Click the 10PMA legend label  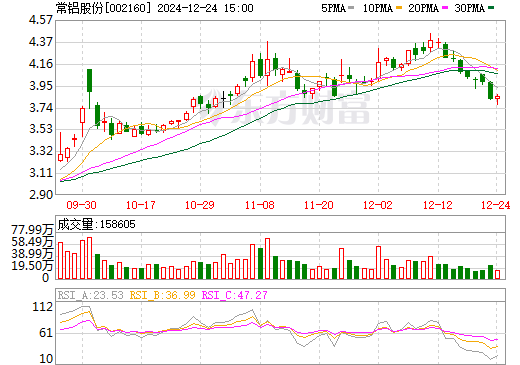click(x=377, y=8)
